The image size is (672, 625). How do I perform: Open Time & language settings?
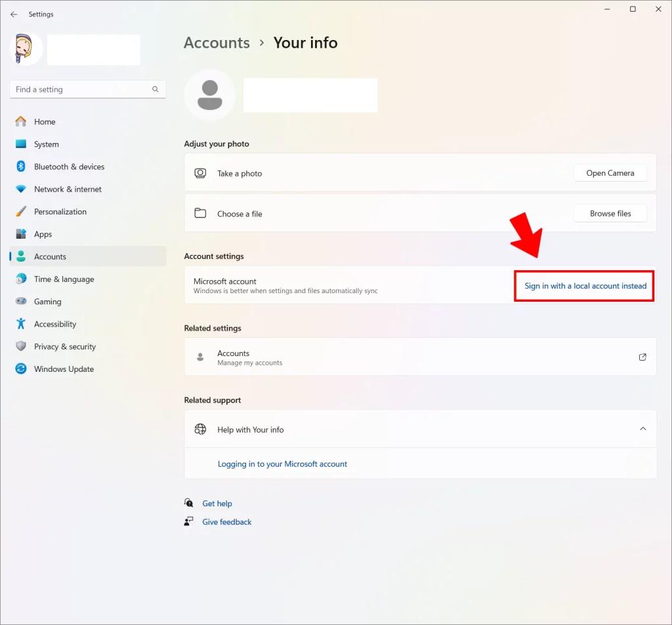tap(88, 279)
